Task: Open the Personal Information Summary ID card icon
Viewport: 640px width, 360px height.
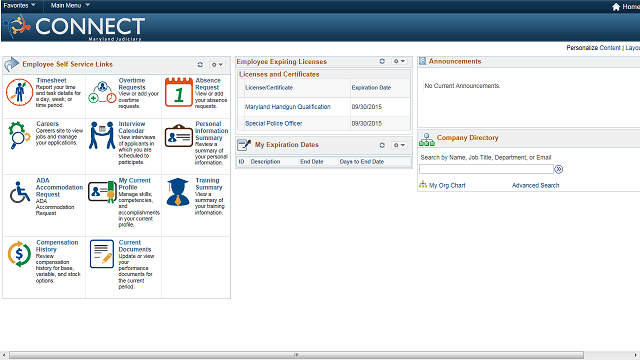Action: [179, 136]
